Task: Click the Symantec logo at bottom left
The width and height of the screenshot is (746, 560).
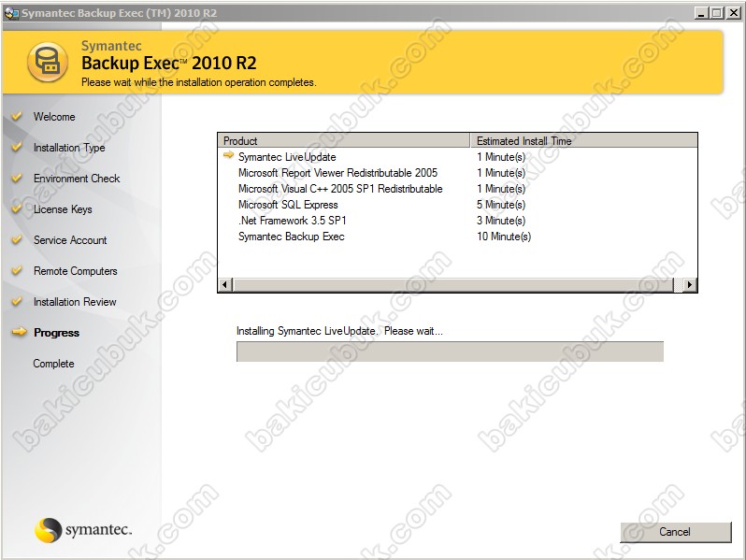Action: (83, 529)
